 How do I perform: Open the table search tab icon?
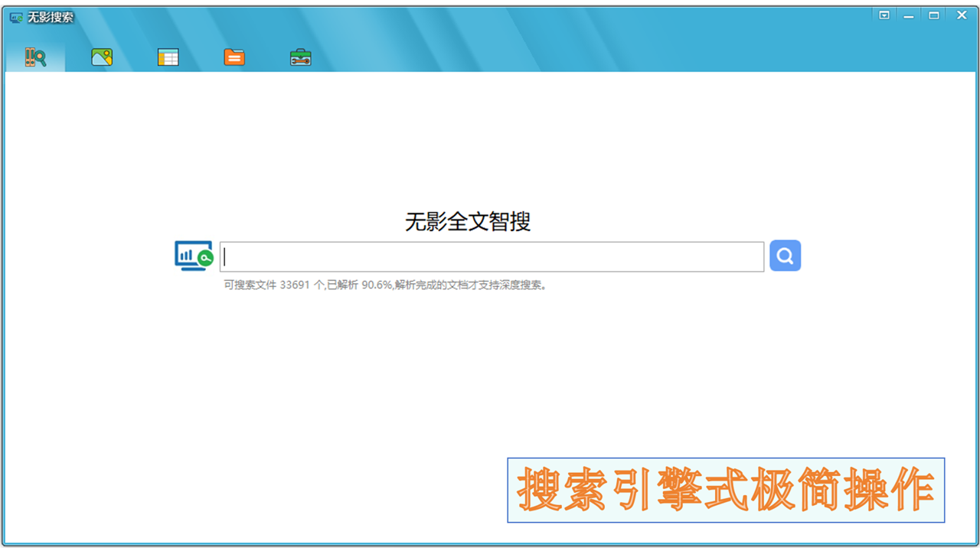168,57
